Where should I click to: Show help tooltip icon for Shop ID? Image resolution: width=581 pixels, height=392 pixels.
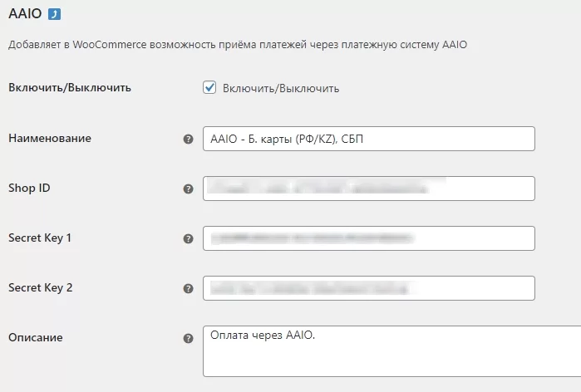point(188,189)
